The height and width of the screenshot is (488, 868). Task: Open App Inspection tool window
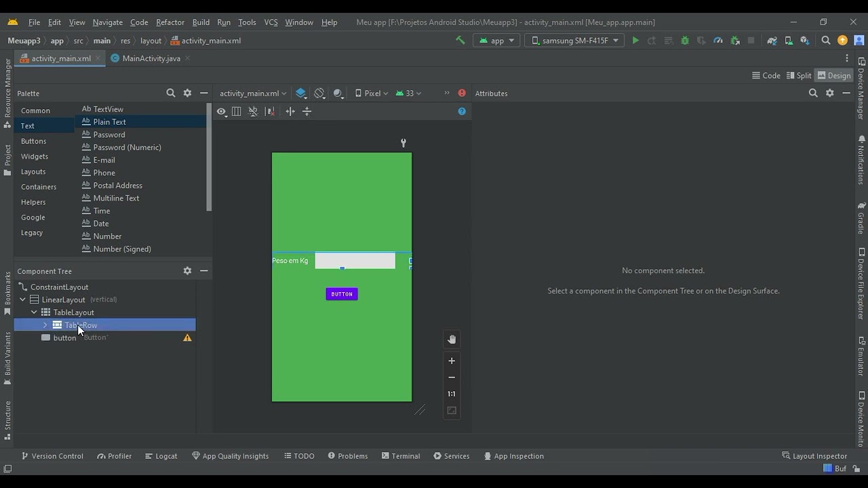click(x=513, y=456)
